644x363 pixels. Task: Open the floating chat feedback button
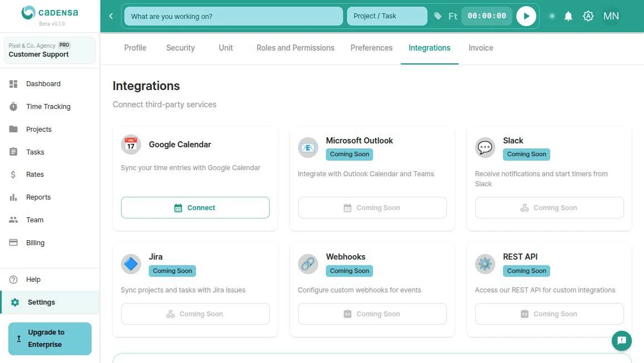(621, 340)
